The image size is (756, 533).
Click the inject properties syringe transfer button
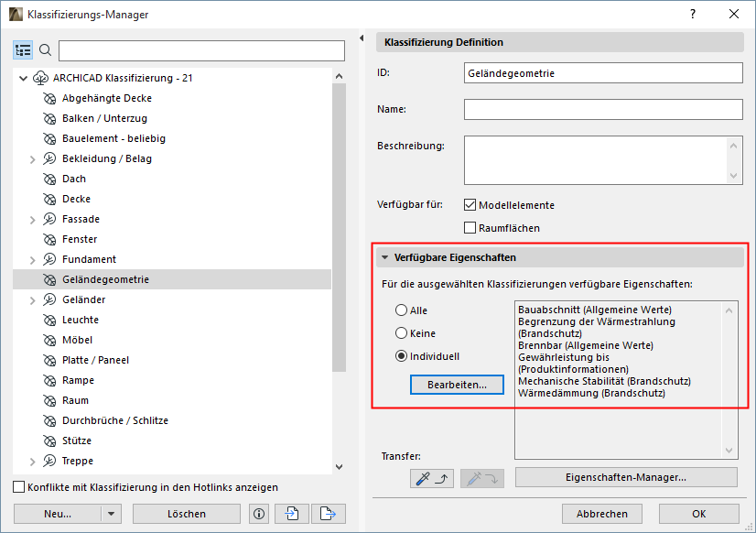click(482, 478)
